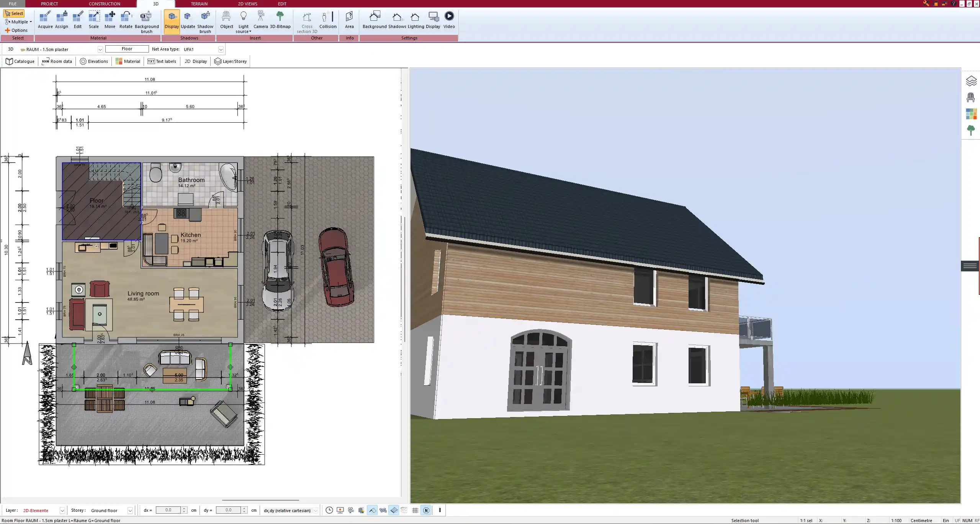This screenshot has height=524, width=980.
Task: Switch to the TERRAIN ribbon tab
Action: tap(199, 4)
